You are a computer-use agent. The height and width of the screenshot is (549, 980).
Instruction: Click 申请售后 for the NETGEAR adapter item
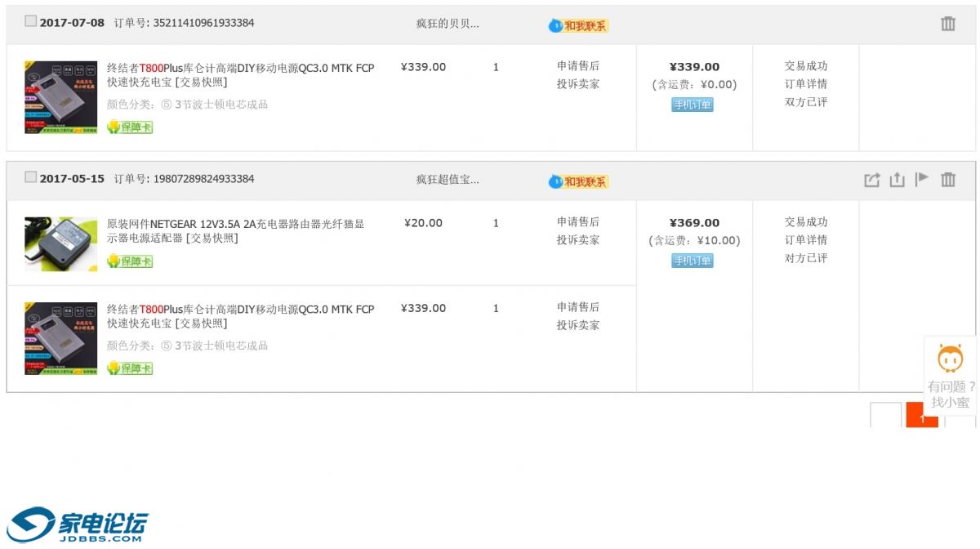[577, 222]
